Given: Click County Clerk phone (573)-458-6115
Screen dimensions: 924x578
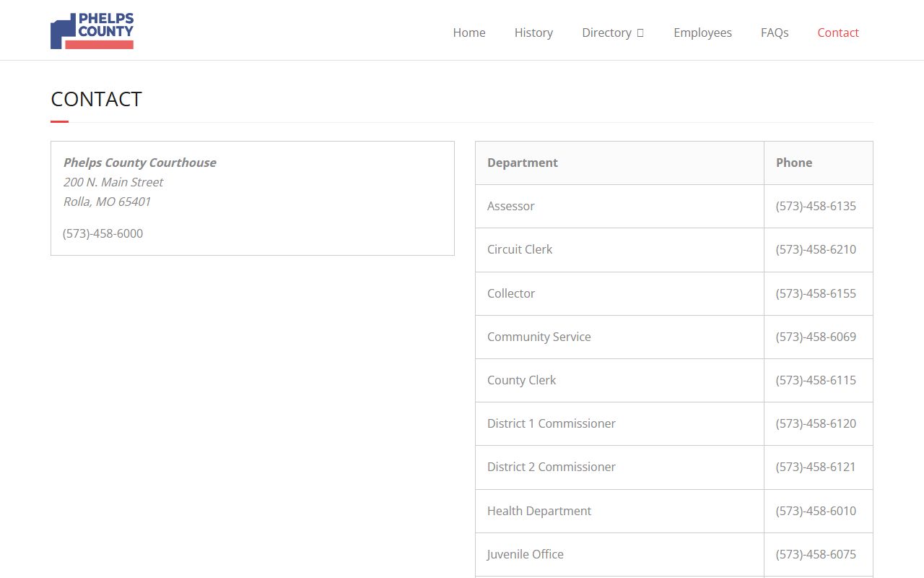Looking at the screenshot, I should [x=816, y=380].
